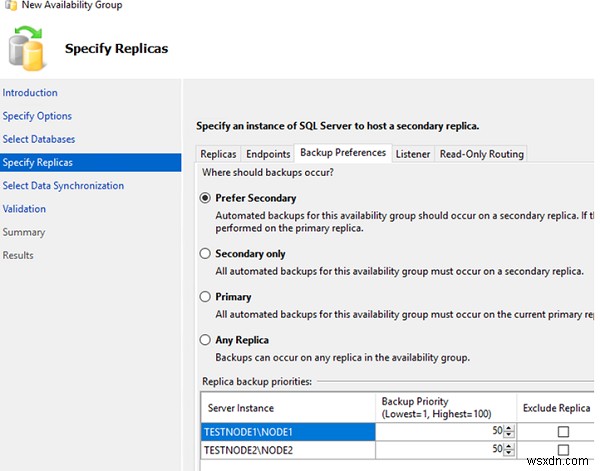
Task: Click the New Availability Group title icon
Action: 11,5
